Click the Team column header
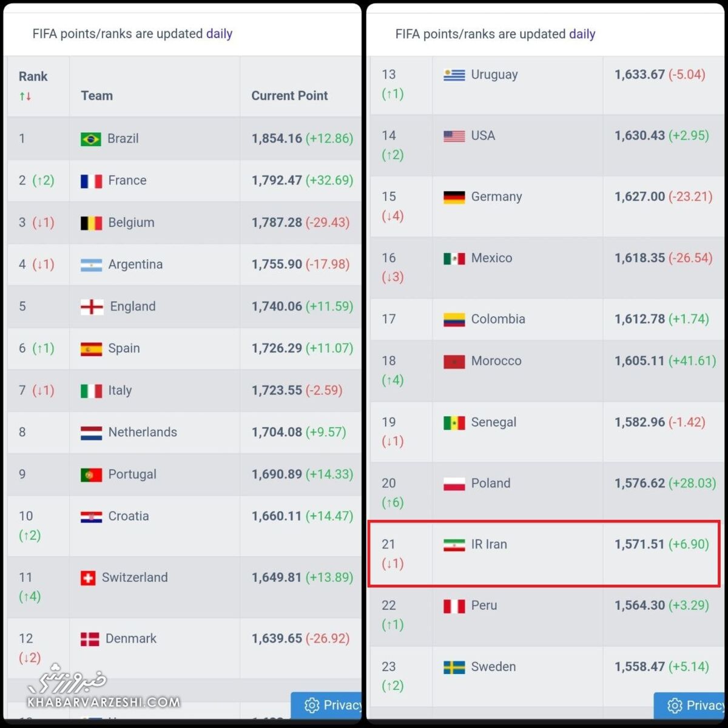The image size is (728, 728). point(97,96)
